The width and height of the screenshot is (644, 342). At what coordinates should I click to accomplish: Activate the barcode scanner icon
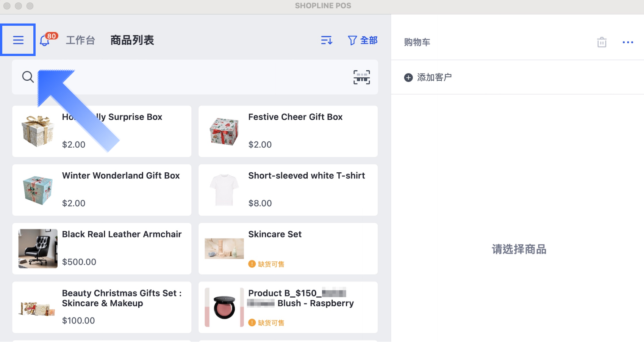pyautogui.click(x=361, y=77)
